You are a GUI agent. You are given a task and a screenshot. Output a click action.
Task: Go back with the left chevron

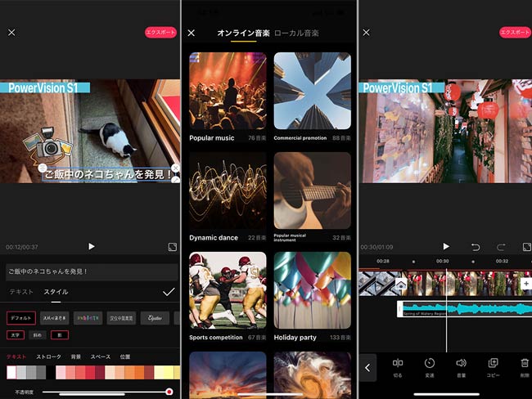pos(367,368)
